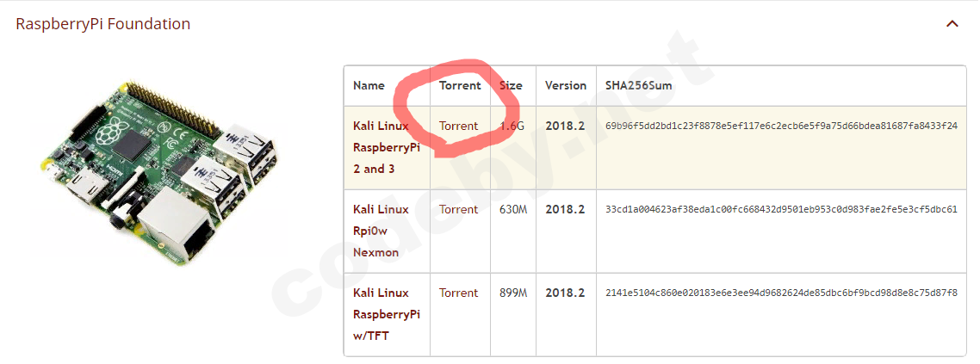
Task: Click the Torrent column header
Action: 460,85
